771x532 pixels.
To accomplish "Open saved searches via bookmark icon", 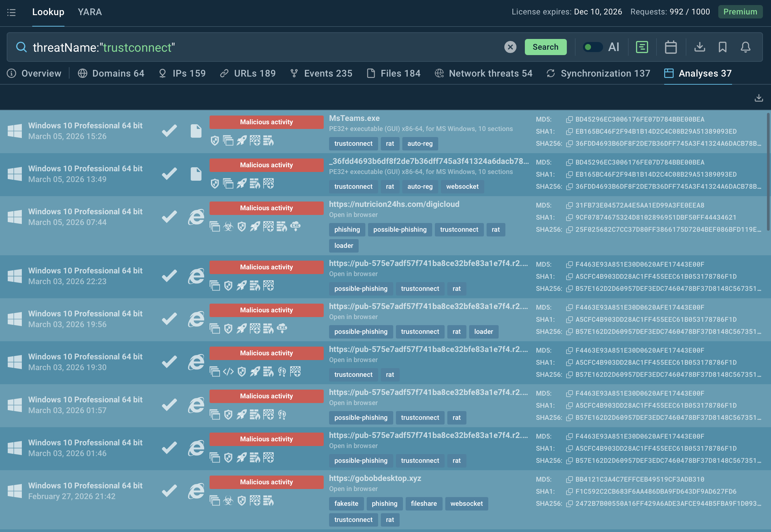I will (x=722, y=47).
